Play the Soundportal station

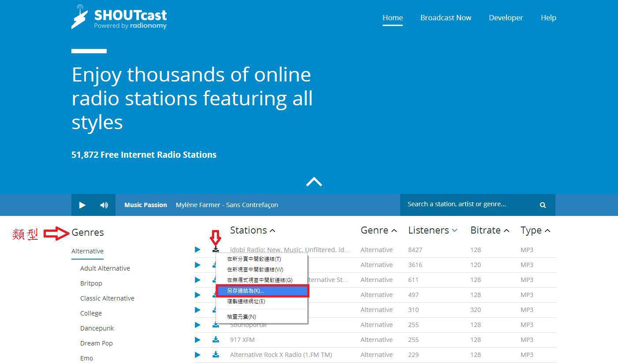[197, 325]
